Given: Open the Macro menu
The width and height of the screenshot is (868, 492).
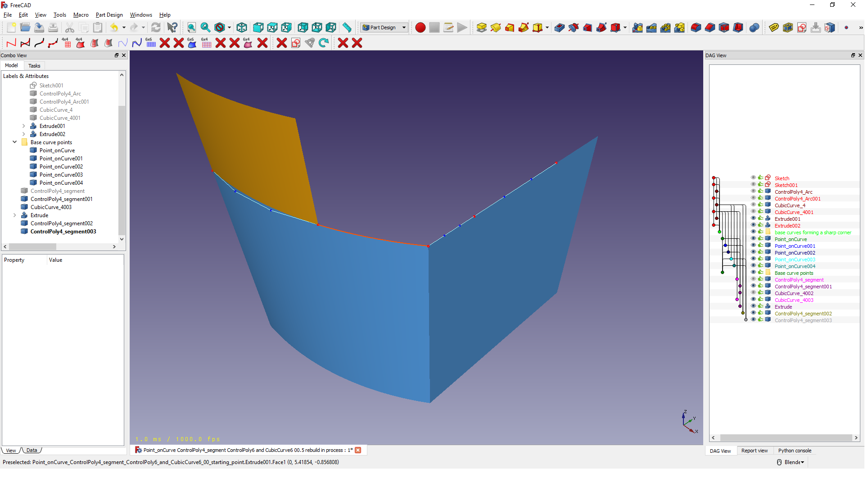Looking at the screenshot, I should coord(81,15).
